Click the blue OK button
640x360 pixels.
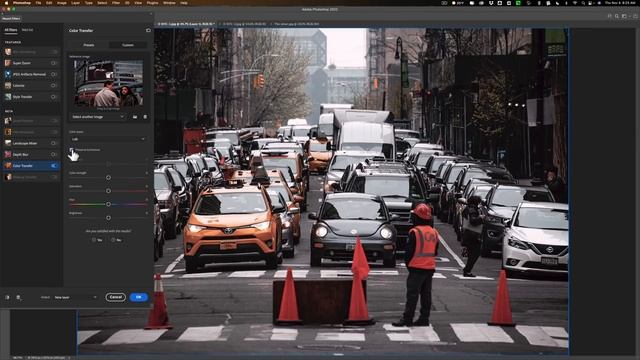click(138, 297)
